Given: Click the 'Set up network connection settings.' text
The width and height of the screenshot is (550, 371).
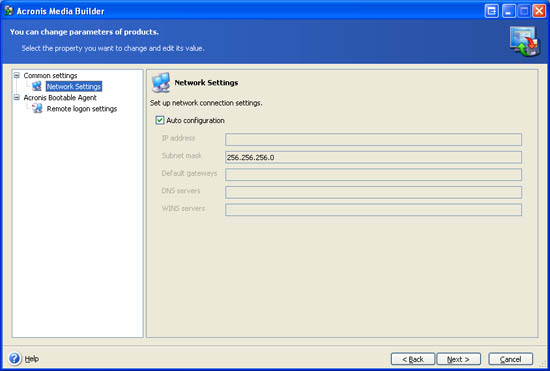Looking at the screenshot, I should pyautogui.click(x=206, y=103).
